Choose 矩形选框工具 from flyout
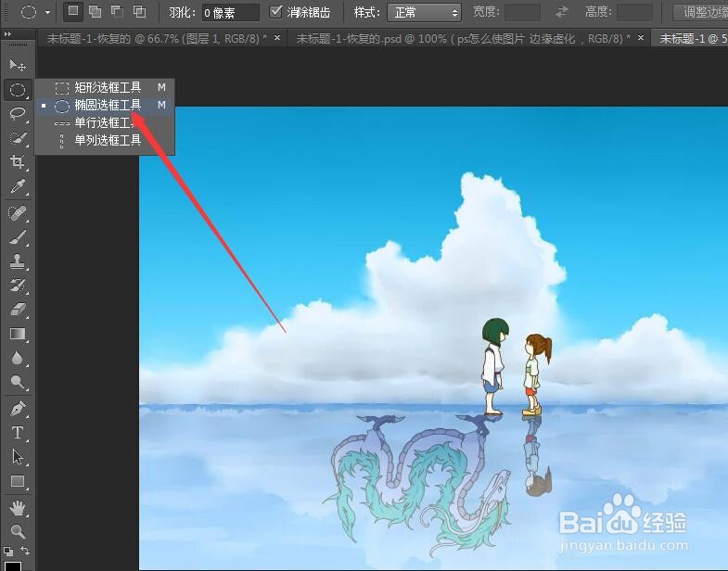Viewport: 728px width, 571px height. tap(105, 87)
